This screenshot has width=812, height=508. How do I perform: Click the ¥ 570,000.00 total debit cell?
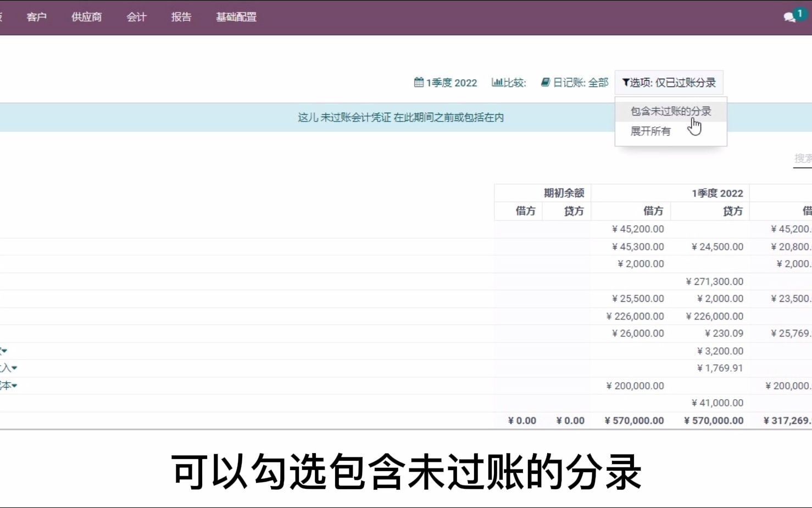coord(634,421)
